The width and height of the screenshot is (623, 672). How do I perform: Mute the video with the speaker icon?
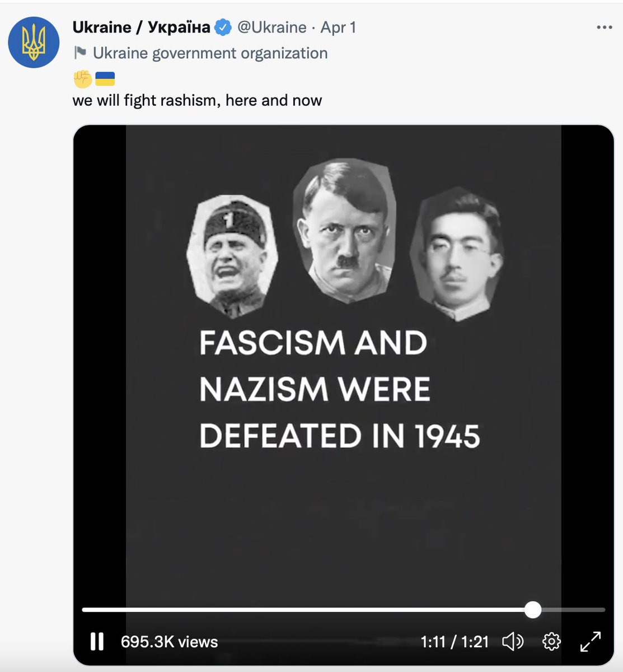[x=513, y=642]
